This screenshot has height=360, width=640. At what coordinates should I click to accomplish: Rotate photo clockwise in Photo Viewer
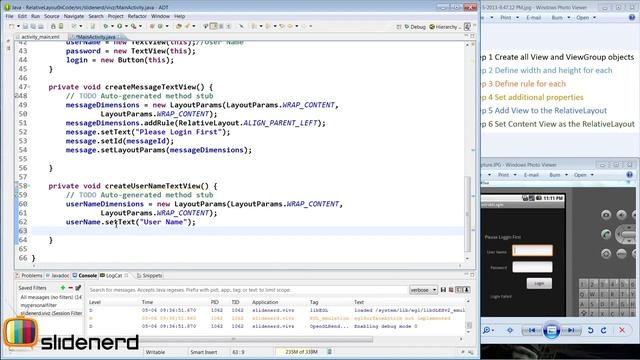(604, 330)
